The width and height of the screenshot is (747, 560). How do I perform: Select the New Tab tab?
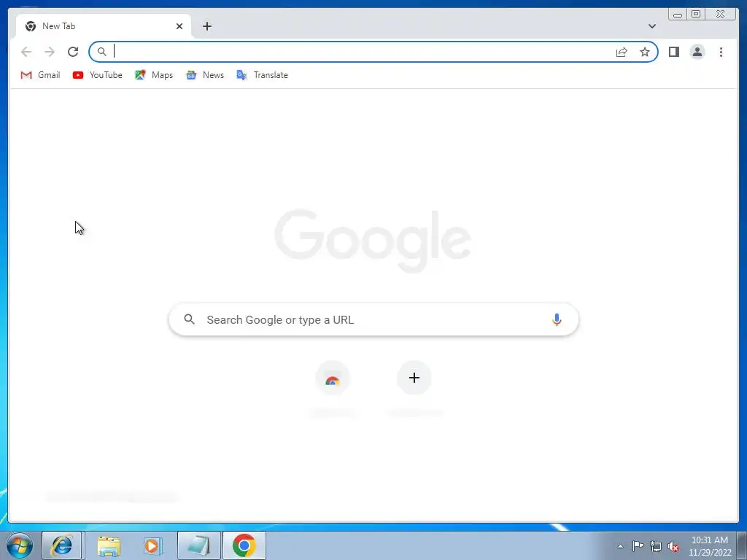[x=104, y=26]
